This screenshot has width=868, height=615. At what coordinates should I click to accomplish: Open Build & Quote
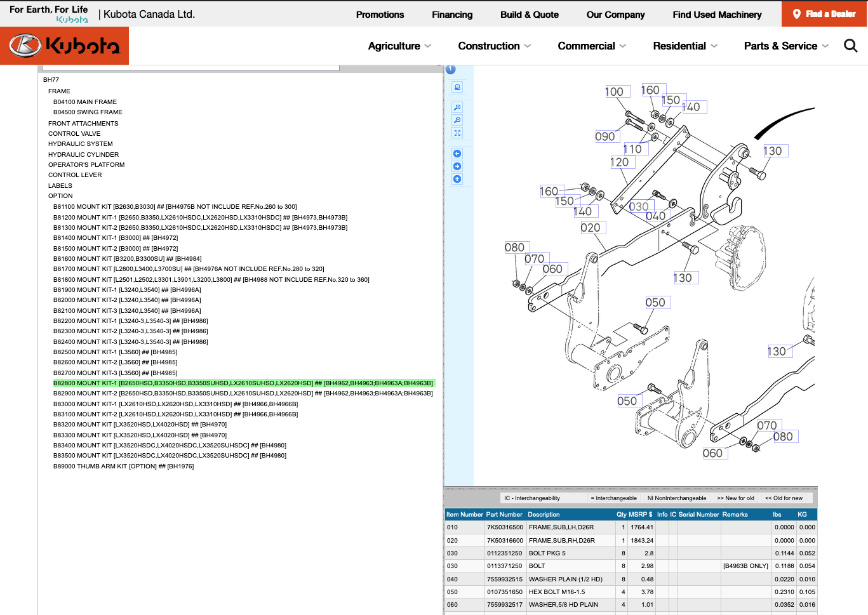click(530, 15)
